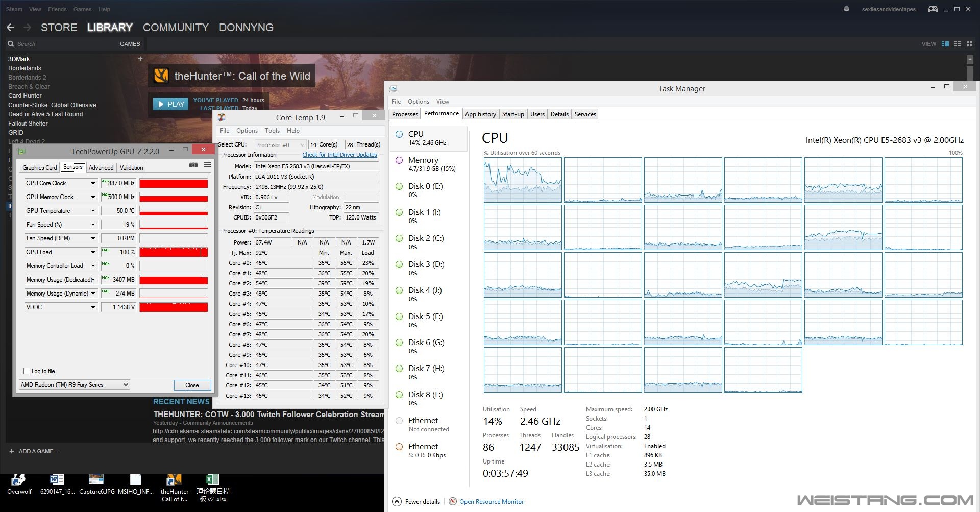Image resolution: width=980 pixels, height=512 pixels.
Task: Select Ethernet with 0 Kbps traffic
Action: click(x=429, y=451)
